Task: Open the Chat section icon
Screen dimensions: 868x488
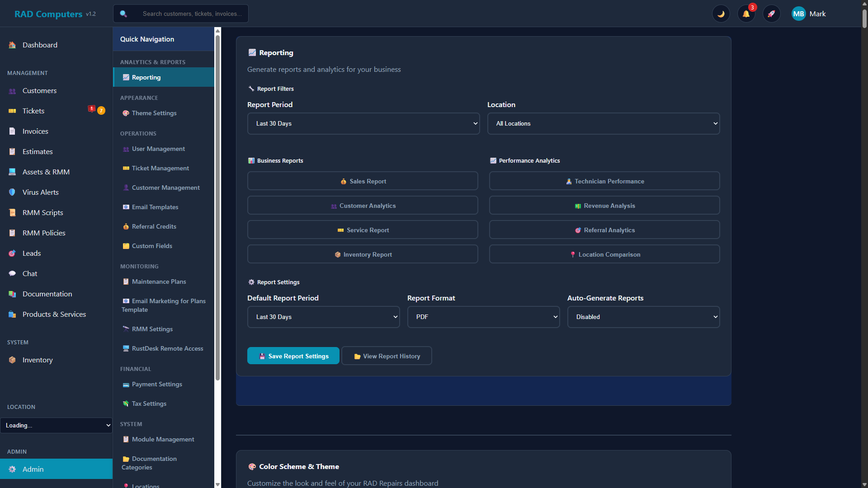Action: (x=29, y=273)
